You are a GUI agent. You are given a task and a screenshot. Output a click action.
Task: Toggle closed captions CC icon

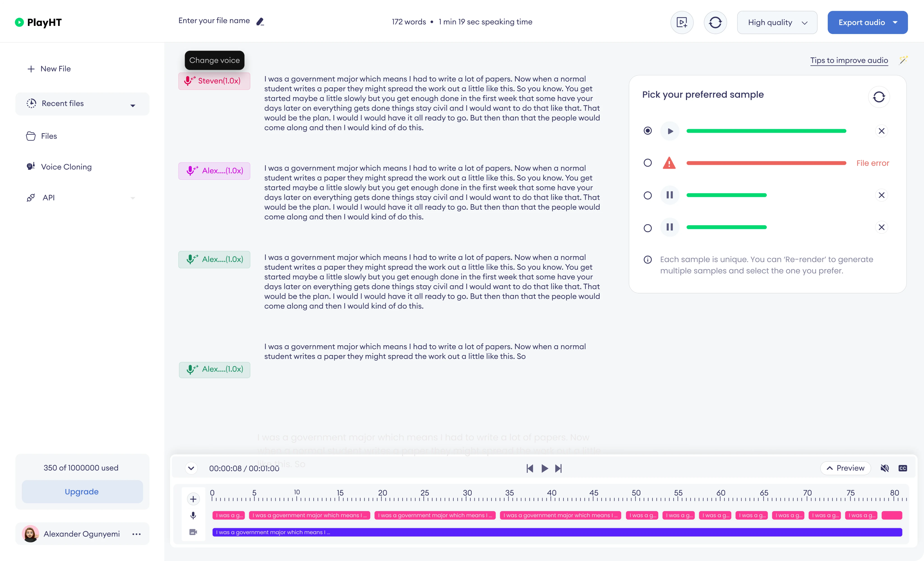[903, 468]
